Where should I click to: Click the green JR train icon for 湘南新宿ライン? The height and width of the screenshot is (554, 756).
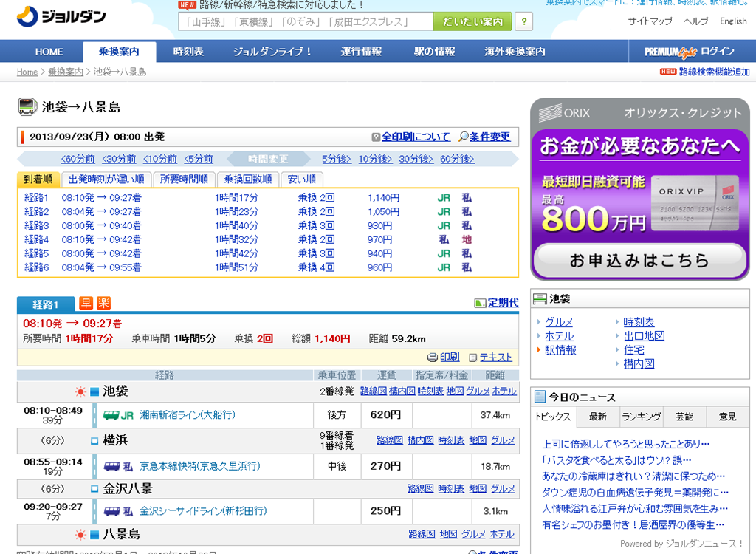click(111, 415)
